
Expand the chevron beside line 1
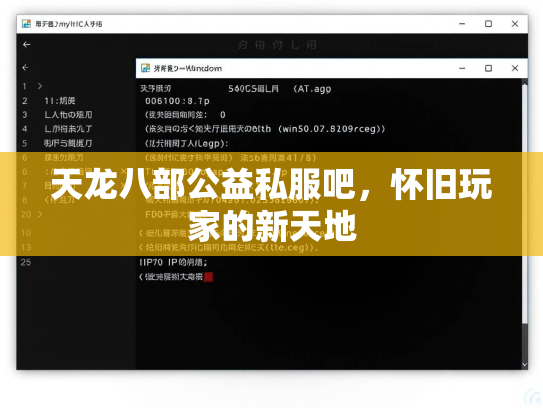(40, 86)
